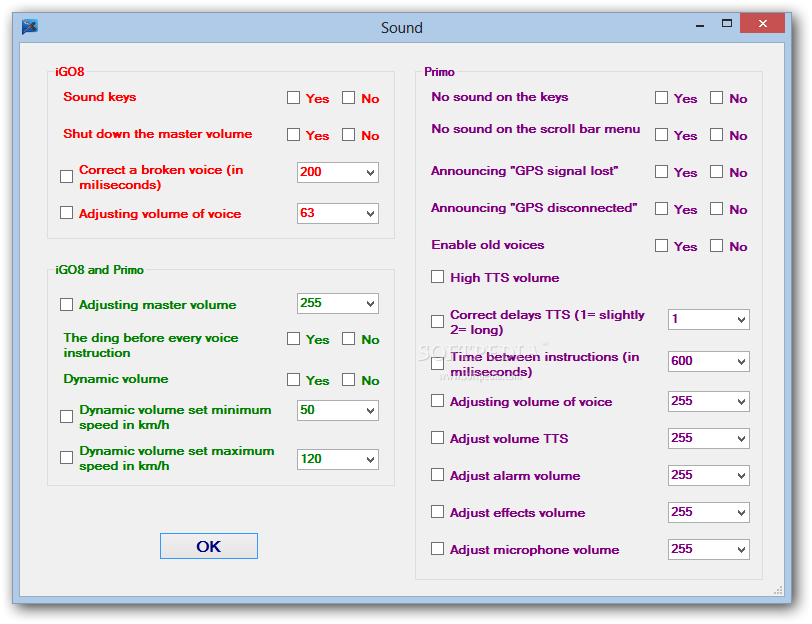Click the 'iGO8 and Primo' group title
Viewport: 812px width, 624px height.
coord(99,270)
